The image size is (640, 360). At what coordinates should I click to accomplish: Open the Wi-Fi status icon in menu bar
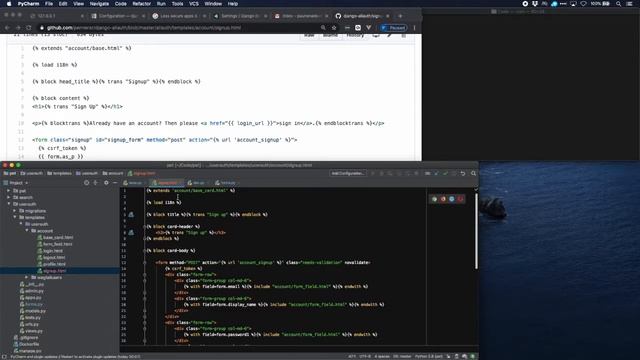(584, 4)
